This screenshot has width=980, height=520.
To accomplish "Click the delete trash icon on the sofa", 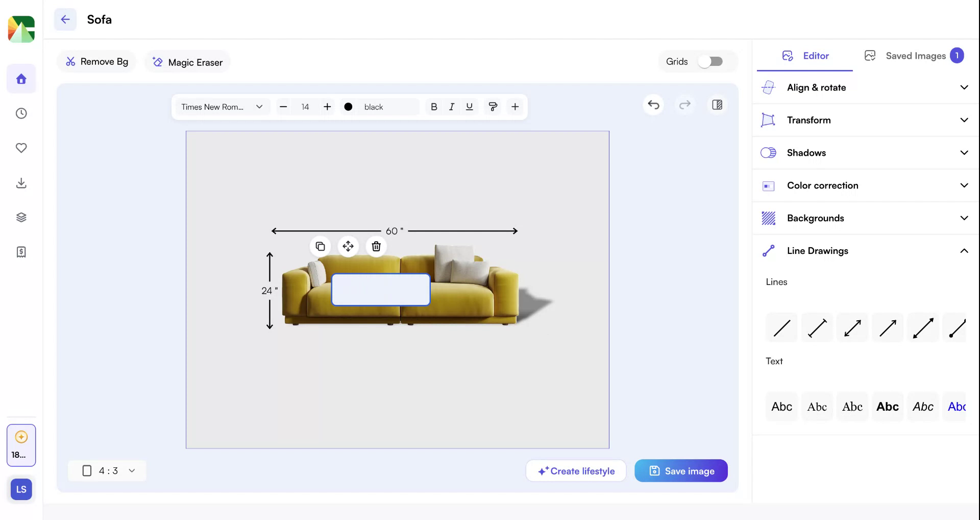I will pyautogui.click(x=376, y=246).
